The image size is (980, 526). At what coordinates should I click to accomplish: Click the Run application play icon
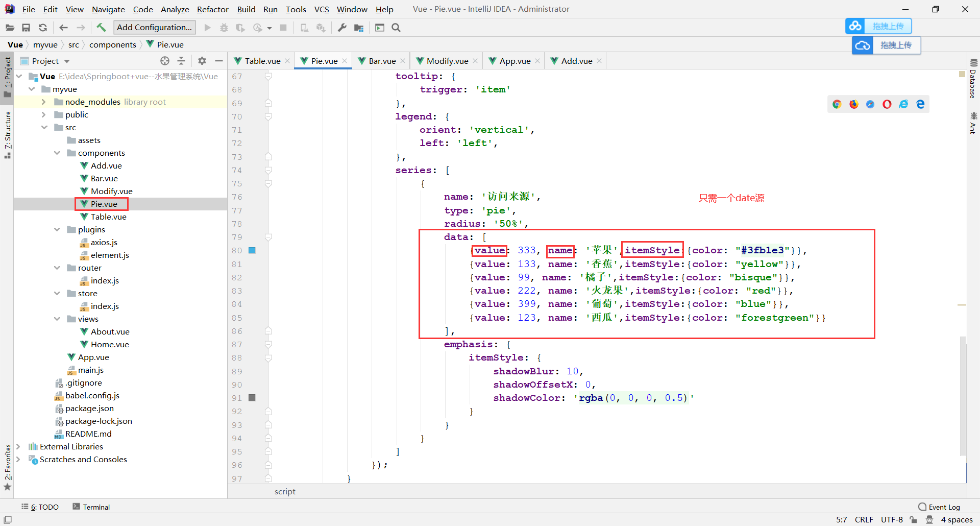(x=208, y=28)
